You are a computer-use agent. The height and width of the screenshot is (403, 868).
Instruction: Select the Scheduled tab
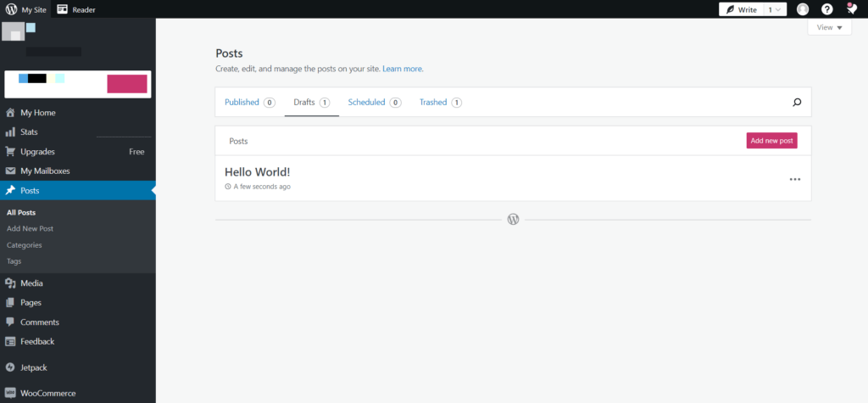375,102
